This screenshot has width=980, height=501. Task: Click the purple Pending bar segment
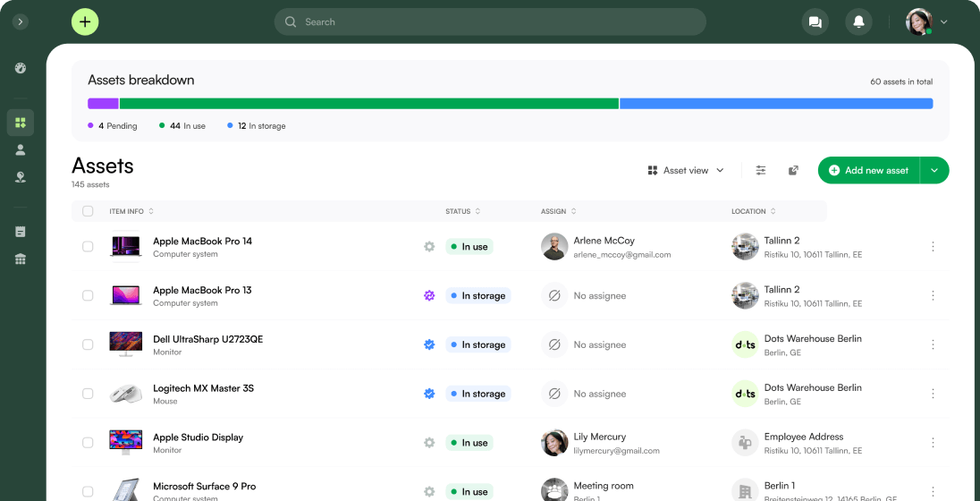click(103, 104)
